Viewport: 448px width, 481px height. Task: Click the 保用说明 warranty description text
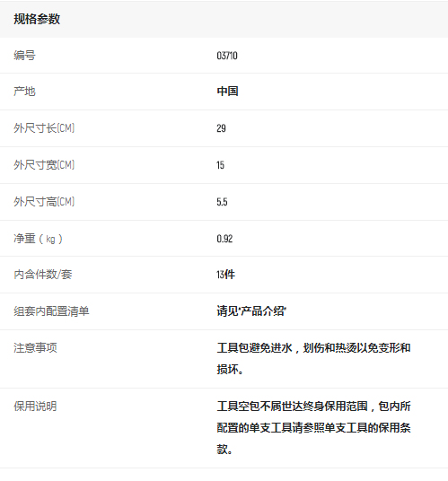[313, 428]
